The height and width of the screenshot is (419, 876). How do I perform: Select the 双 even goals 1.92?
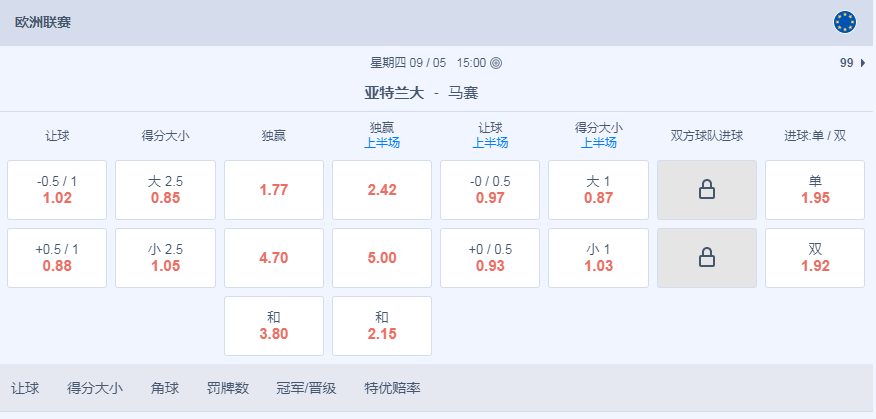click(x=815, y=258)
